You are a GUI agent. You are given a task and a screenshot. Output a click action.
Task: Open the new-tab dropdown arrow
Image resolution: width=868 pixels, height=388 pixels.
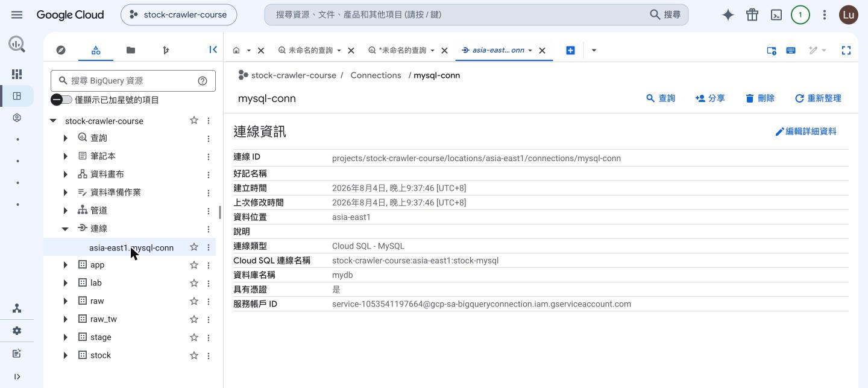594,50
